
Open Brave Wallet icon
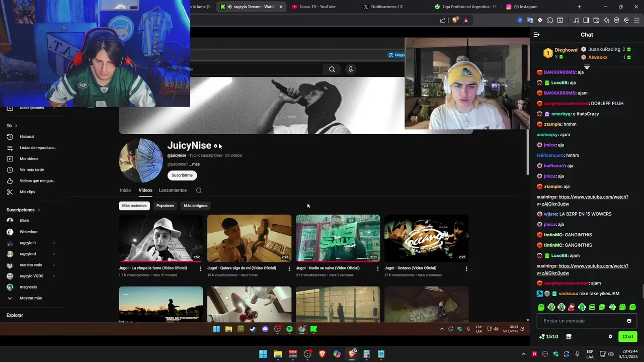point(596,20)
